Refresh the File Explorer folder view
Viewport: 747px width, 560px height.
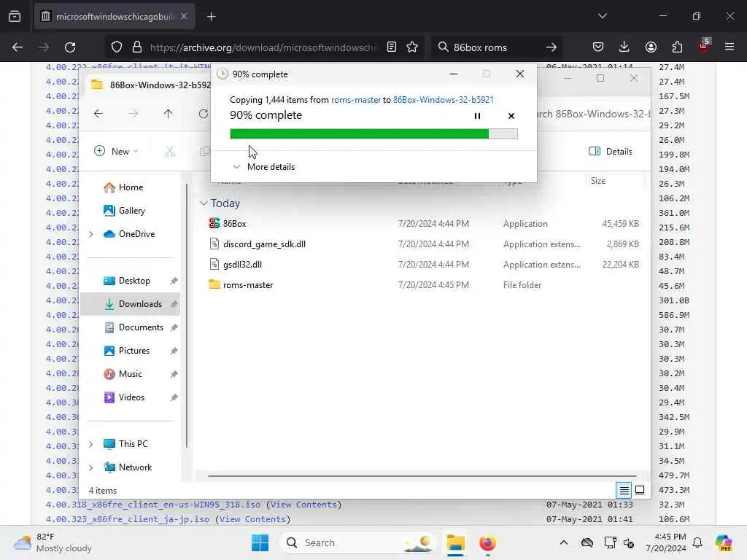pyautogui.click(x=204, y=114)
